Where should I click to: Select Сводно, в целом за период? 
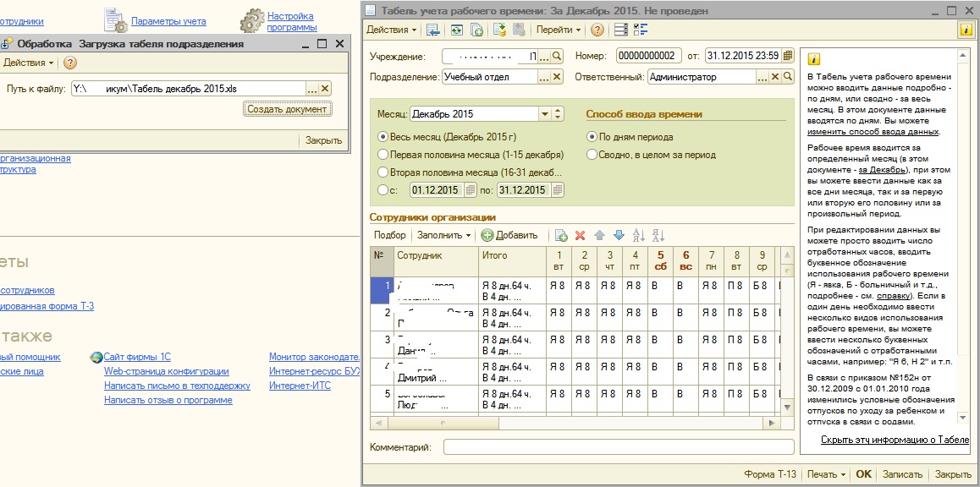coord(592,154)
